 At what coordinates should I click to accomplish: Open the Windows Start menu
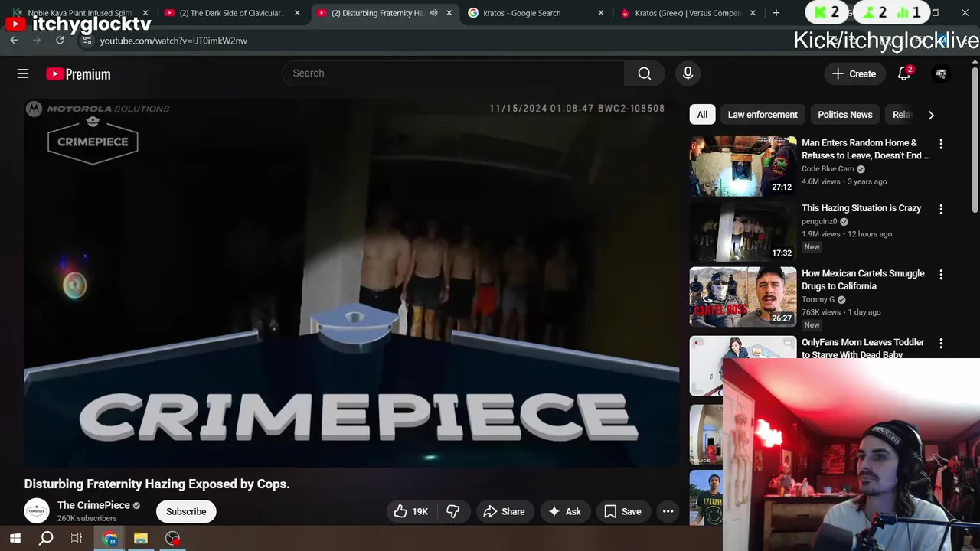(15, 539)
